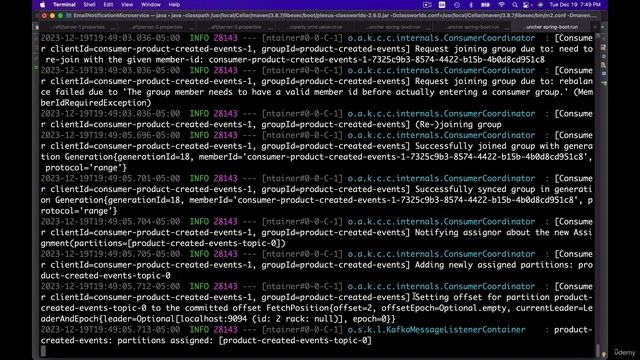Screen dimensions: 640x360
Task: Click timestamp 2023-12-19T19:49:05.705-05:00
Action: 110,254
